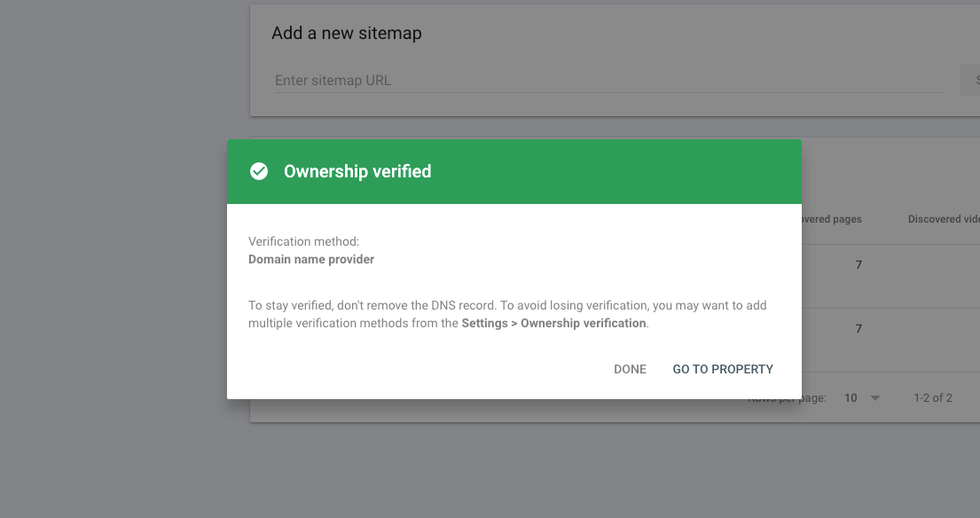Click 'Settings > Ownership verification' text
980x518 pixels.
(x=553, y=323)
